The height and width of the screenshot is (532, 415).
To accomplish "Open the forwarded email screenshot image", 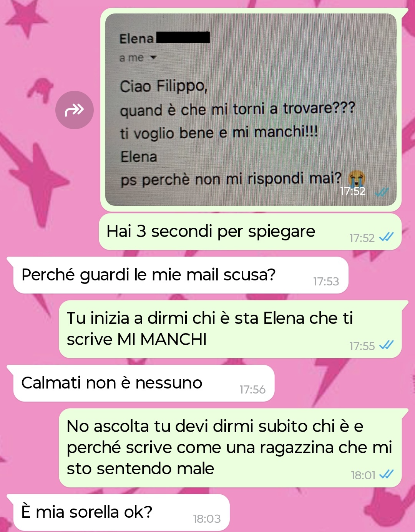I will pyautogui.click(x=251, y=110).
